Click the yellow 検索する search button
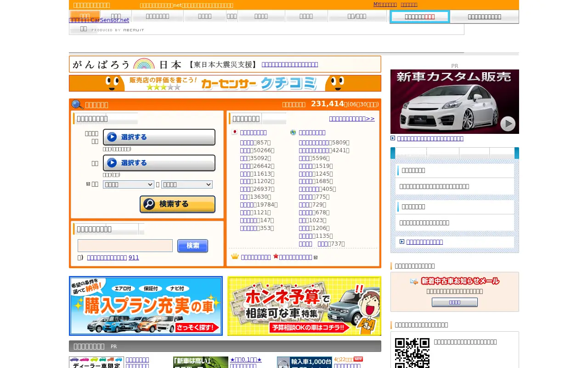Screen dimensions: 588x368 pos(177,204)
